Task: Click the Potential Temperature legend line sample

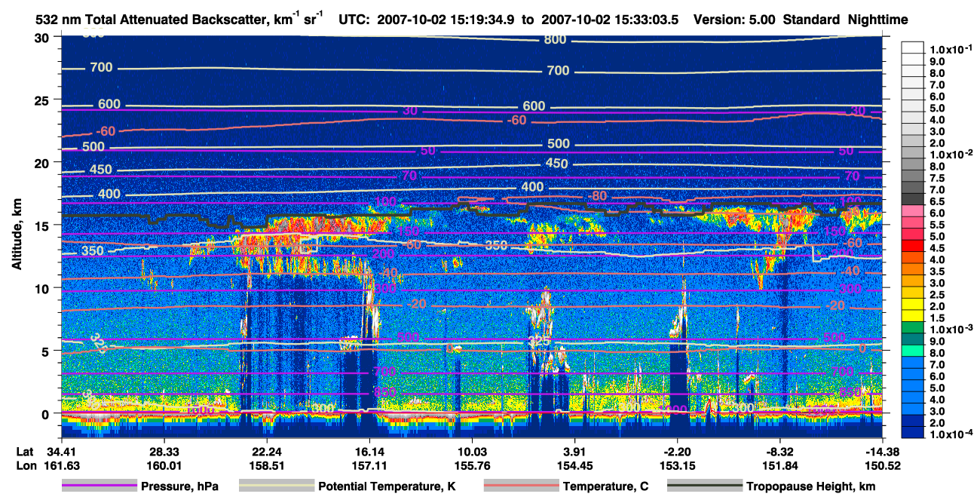Action: pos(277,486)
